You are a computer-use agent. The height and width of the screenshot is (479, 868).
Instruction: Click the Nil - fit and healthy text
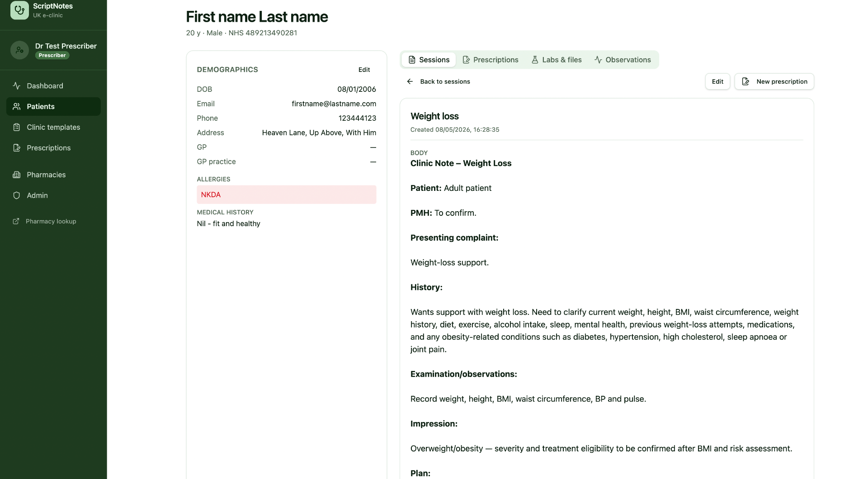tap(228, 223)
